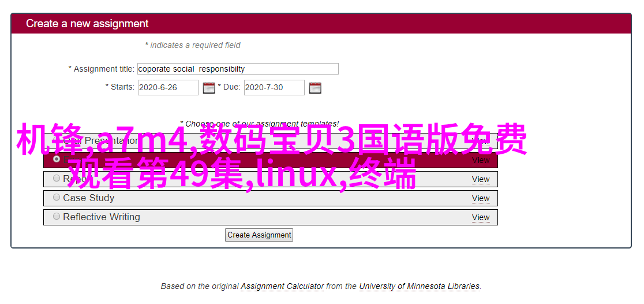
Task: Select the Report template radio button
Action: tap(57, 179)
